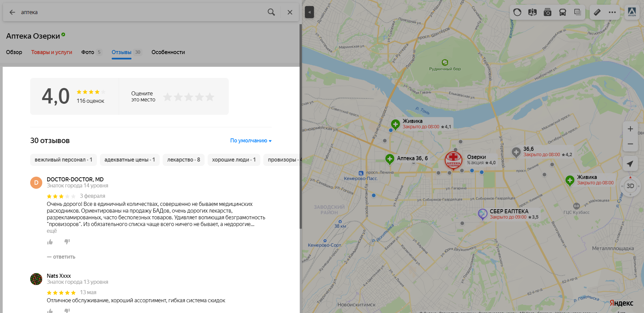644x313 pixels.
Task: Click ГЦС Кузбасс map marker
Action: [x=577, y=206]
